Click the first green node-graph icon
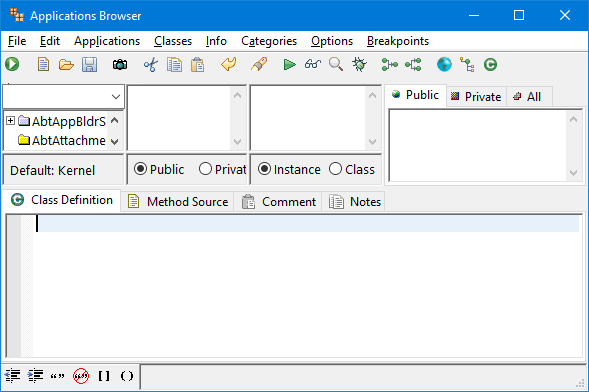This screenshot has width=589, height=392. [x=390, y=65]
